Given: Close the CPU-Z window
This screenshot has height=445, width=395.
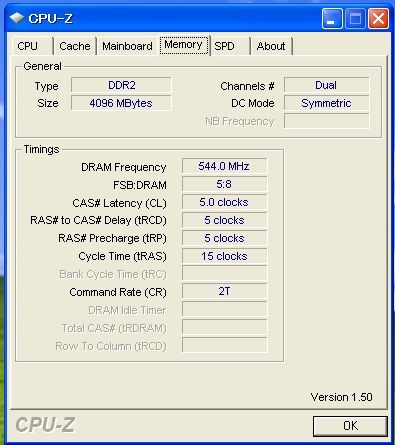Looking at the screenshot, I should (x=378, y=18).
